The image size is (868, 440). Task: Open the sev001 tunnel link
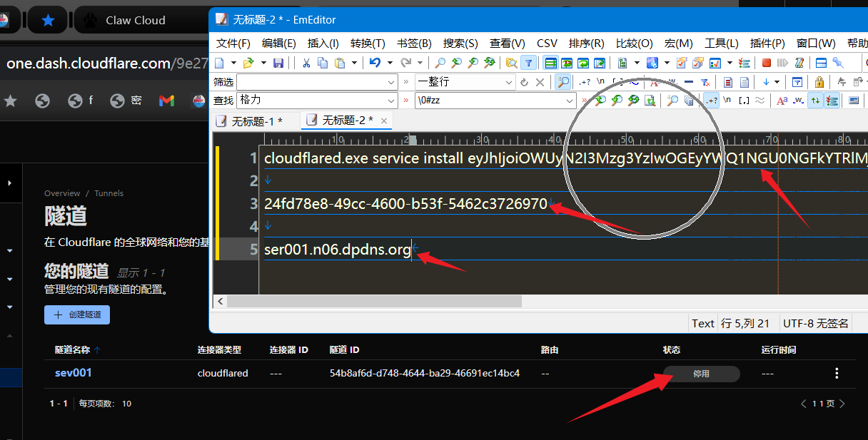pos(74,372)
